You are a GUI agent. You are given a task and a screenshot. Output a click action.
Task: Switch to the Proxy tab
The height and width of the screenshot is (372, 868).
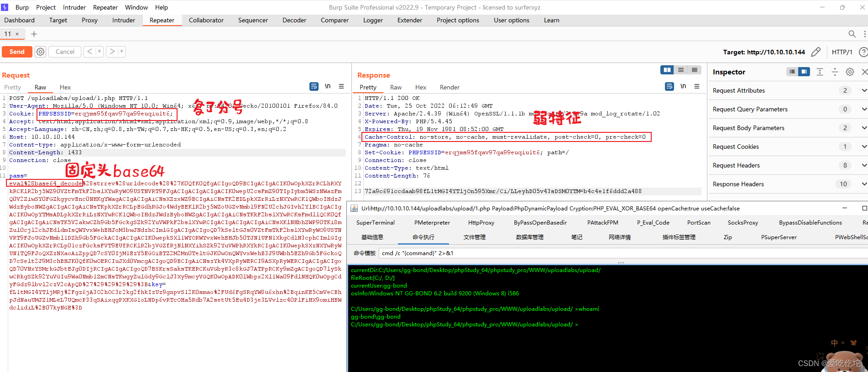pos(89,20)
